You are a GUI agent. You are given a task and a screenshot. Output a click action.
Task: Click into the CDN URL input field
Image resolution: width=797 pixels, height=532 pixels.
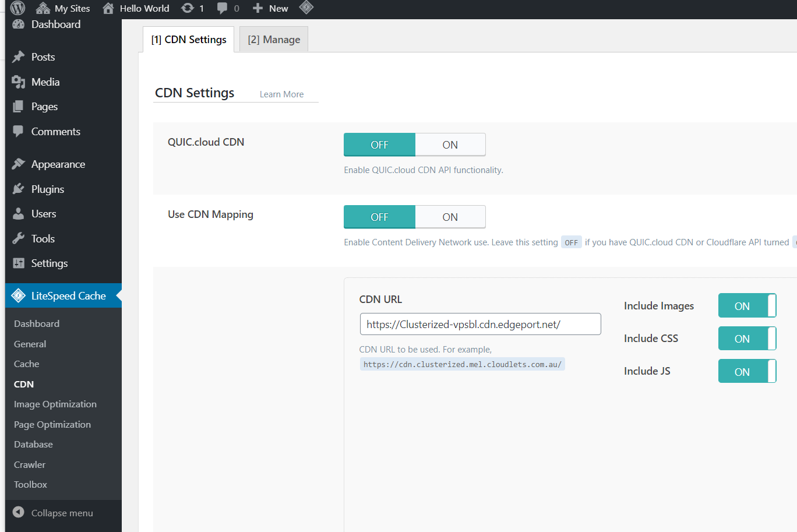coord(481,324)
